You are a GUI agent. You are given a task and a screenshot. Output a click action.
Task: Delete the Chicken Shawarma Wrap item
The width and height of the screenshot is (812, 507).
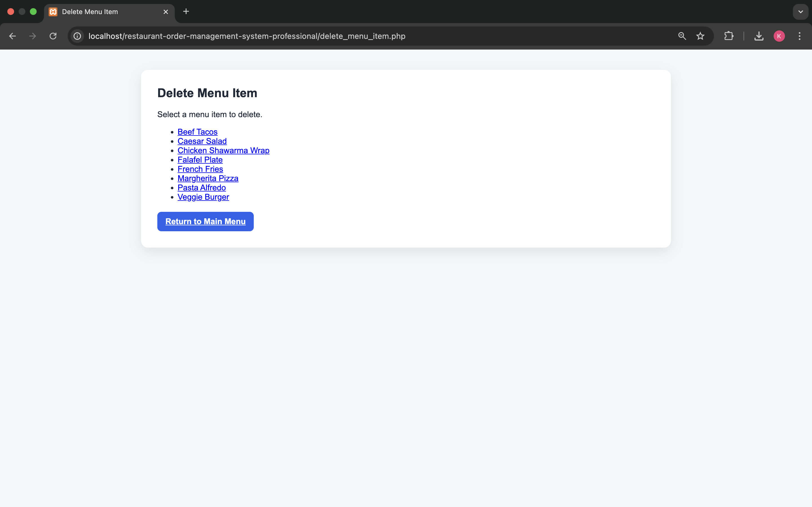pyautogui.click(x=223, y=151)
